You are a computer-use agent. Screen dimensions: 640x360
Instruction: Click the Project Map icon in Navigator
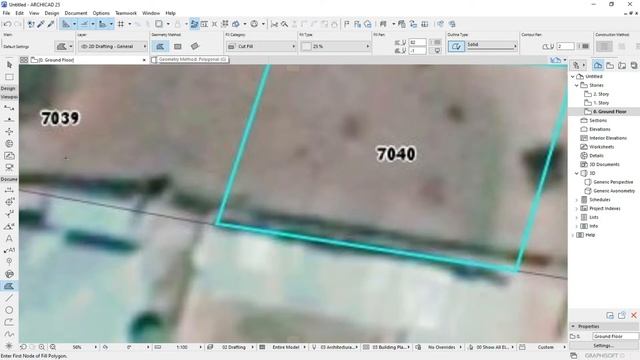(x=598, y=65)
